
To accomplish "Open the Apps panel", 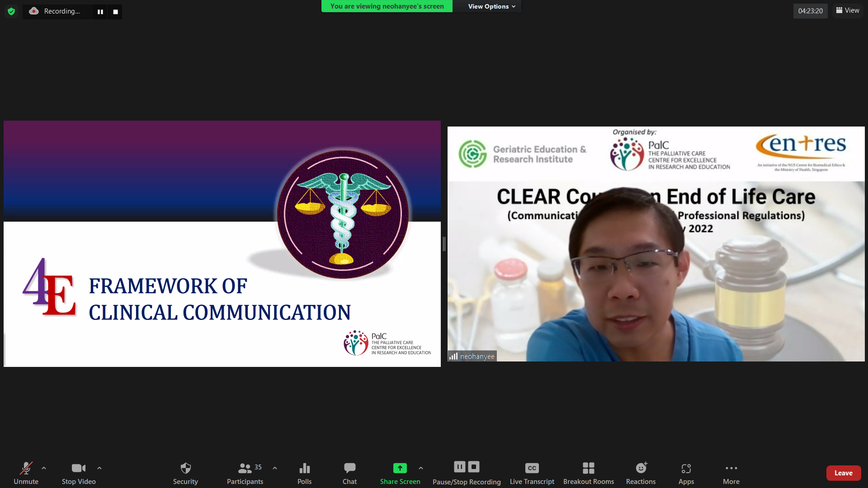I will click(686, 472).
